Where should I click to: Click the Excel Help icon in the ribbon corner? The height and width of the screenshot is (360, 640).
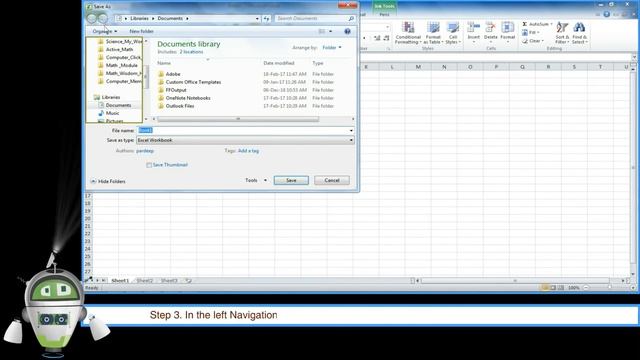click(607, 14)
